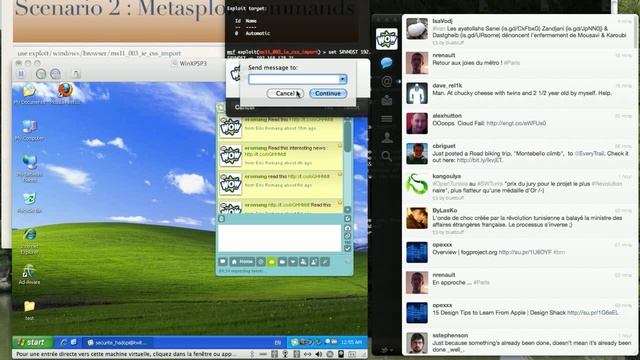Open the Send message to recipient dropdown
Screen dimensions: 640x360
click(x=342, y=79)
